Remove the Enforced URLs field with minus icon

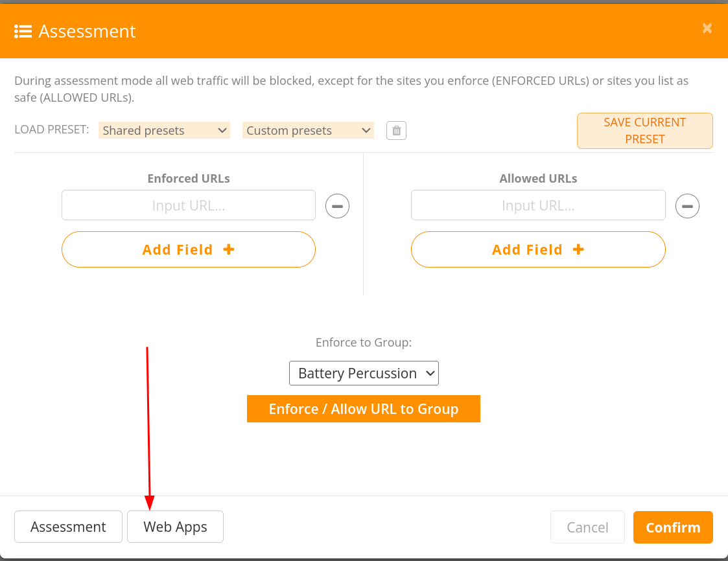pyautogui.click(x=337, y=206)
